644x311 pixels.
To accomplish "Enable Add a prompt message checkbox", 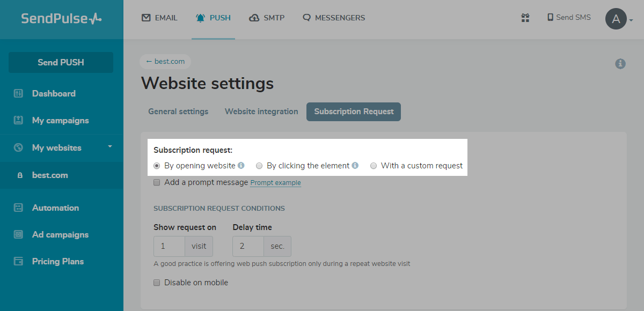I will (x=157, y=182).
